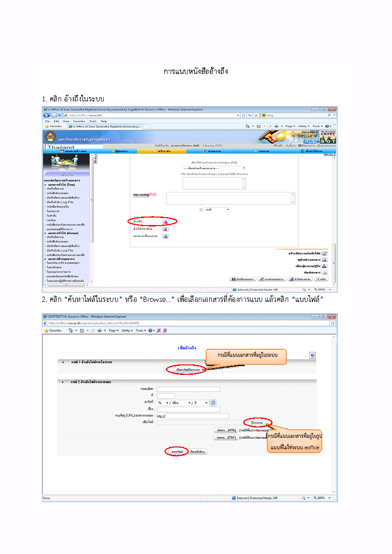
Task: Open the create note icon (สร้างข้อความบันทึกโน้ต)
Action: click(325, 254)
